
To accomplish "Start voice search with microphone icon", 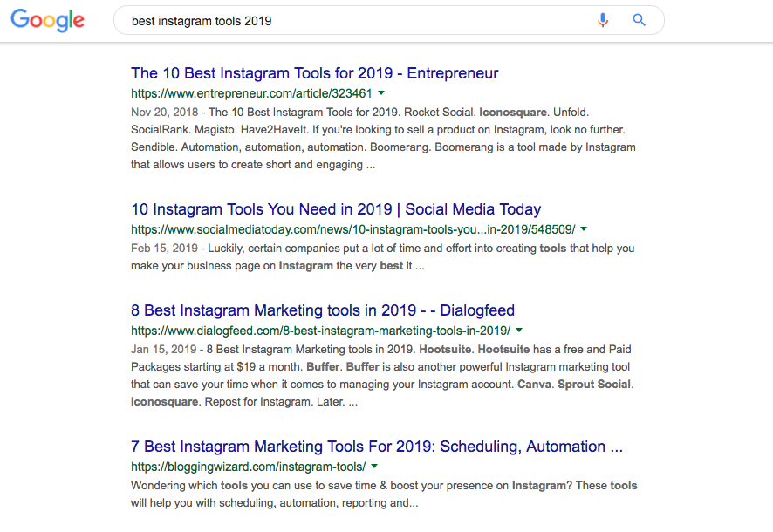I will point(602,20).
